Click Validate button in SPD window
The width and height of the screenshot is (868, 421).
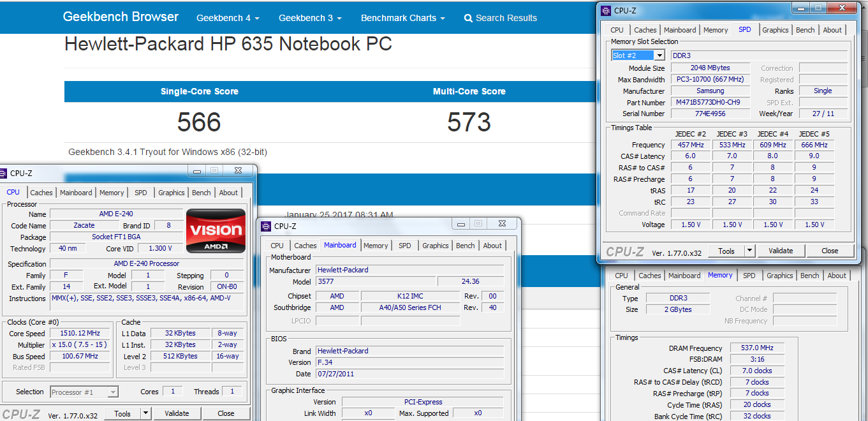click(781, 251)
